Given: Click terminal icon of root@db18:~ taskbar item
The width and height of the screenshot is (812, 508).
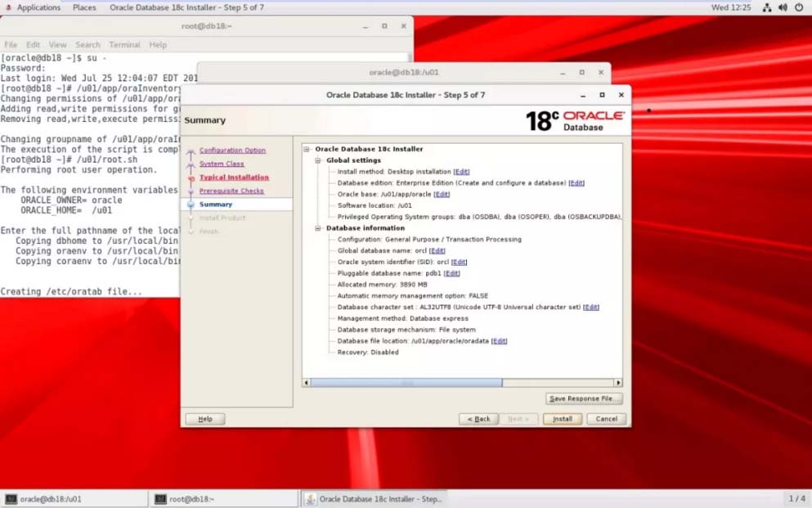Looking at the screenshot, I should [161, 499].
